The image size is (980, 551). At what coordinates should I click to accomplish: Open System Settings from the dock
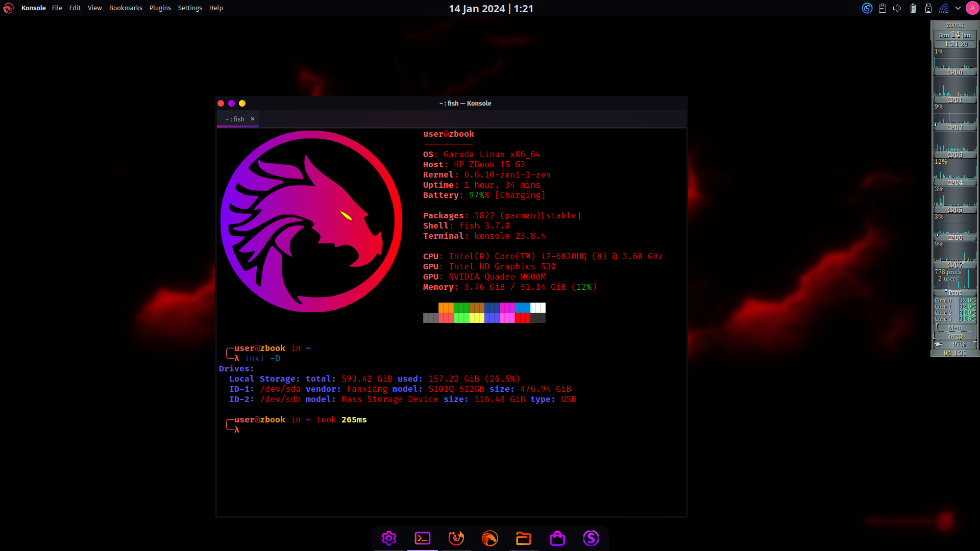389,538
